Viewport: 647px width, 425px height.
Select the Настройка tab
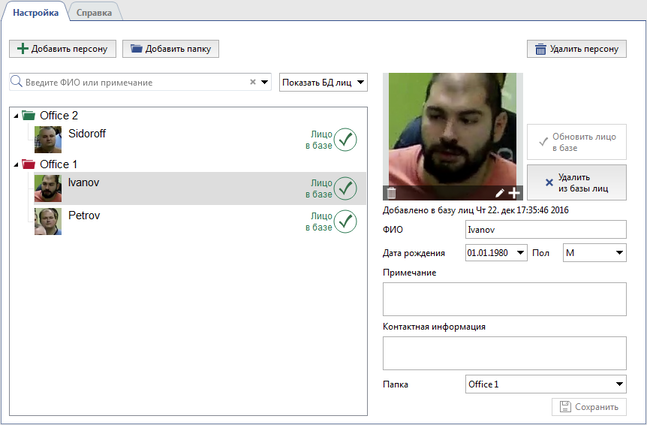tap(34, 12)
